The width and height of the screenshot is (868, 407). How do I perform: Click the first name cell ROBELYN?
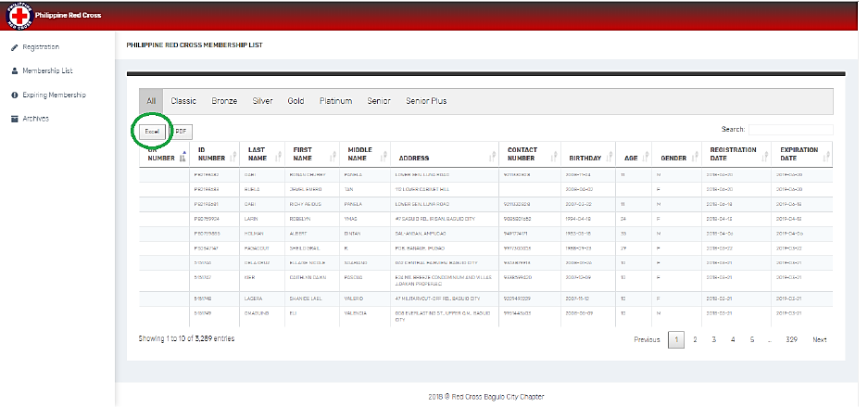(300, 219)
